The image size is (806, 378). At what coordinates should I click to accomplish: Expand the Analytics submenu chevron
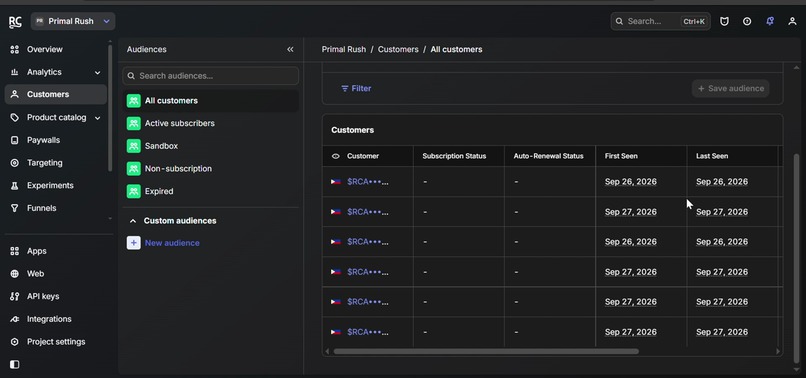(98, 73)
